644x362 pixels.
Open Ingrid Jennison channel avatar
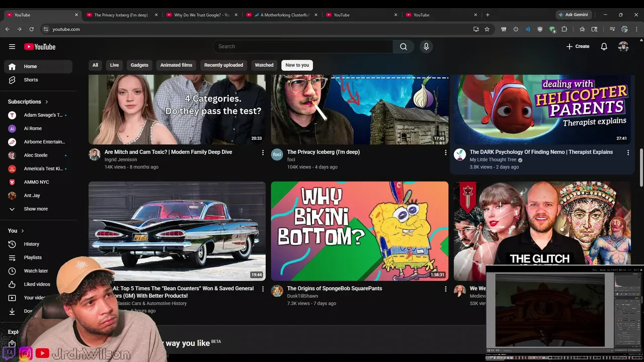95,154
